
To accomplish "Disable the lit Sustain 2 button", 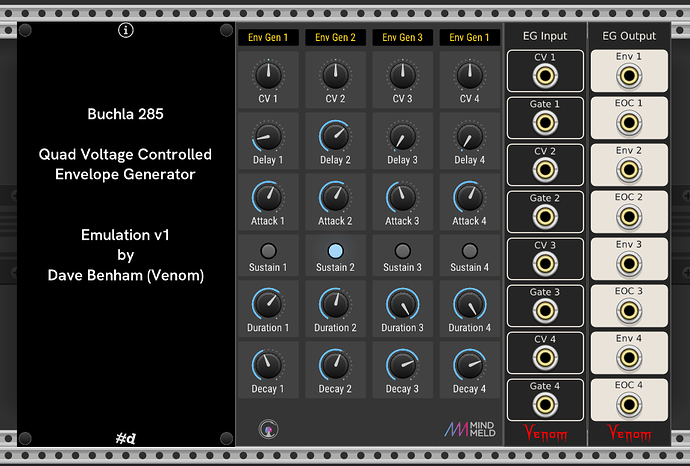I will (336, 251).
